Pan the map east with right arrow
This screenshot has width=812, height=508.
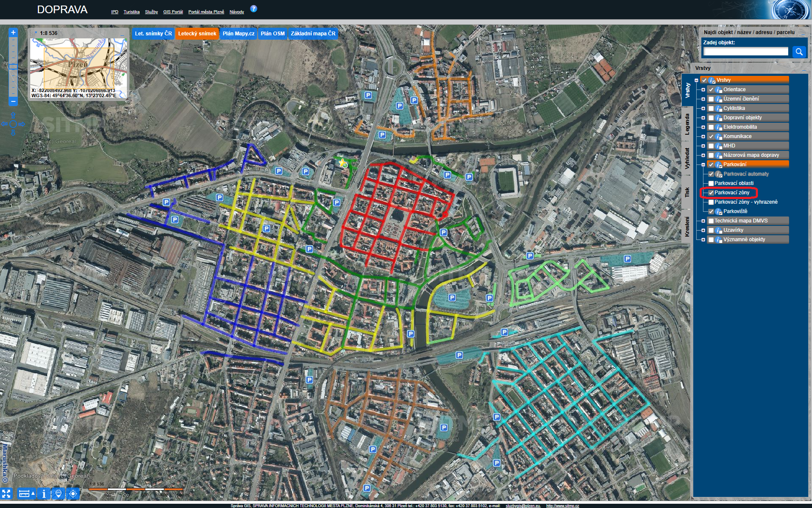22,124
